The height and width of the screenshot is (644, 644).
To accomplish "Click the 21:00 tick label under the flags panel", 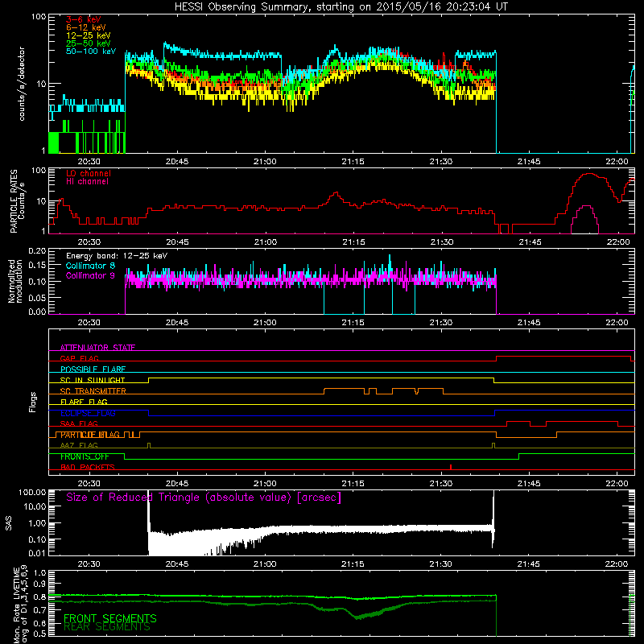I will coord(265,484).
